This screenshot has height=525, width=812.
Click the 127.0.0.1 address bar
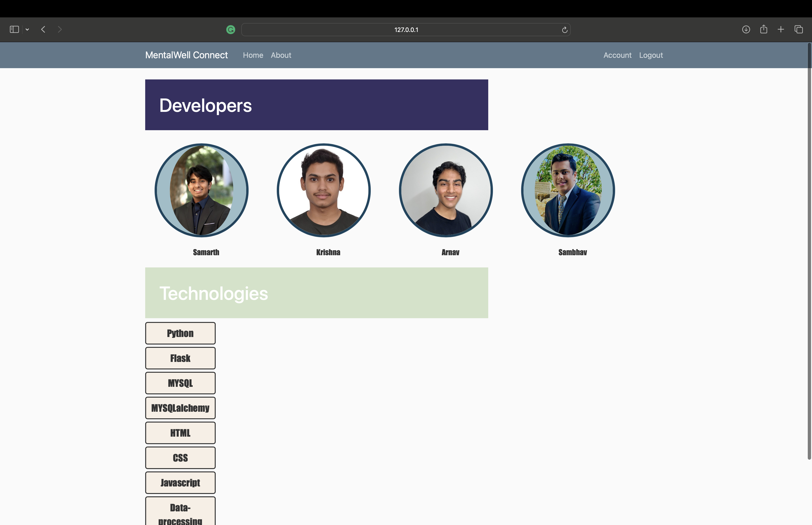click(x=406, y=30)
